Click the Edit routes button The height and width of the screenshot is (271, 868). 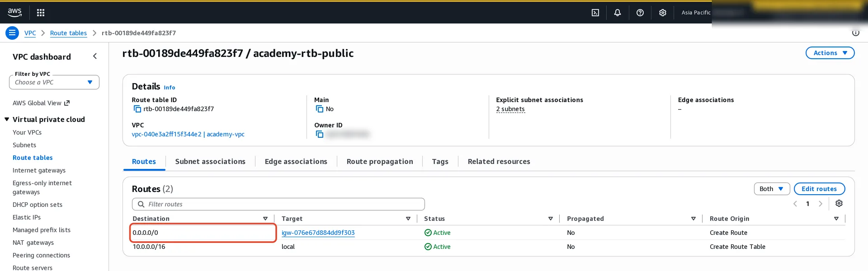tap(819, 189)
